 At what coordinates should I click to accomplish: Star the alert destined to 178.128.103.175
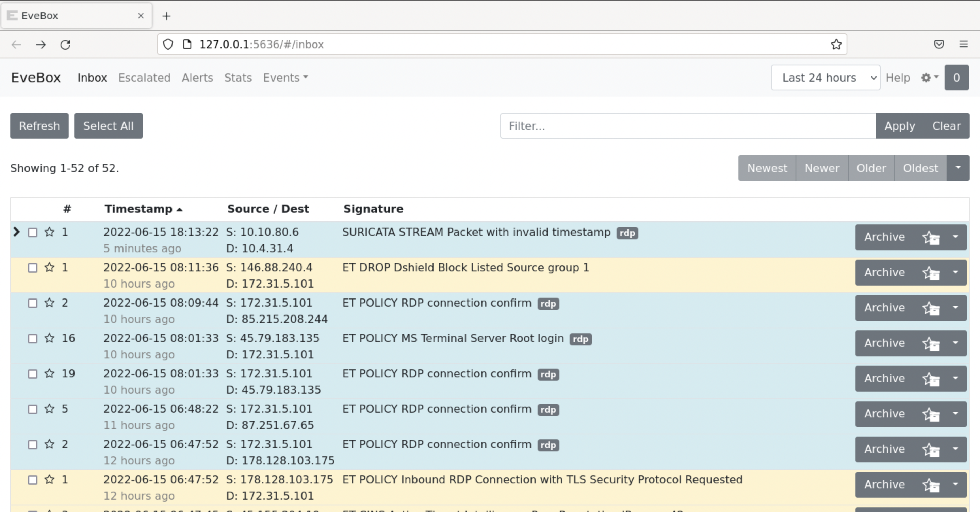49,444
